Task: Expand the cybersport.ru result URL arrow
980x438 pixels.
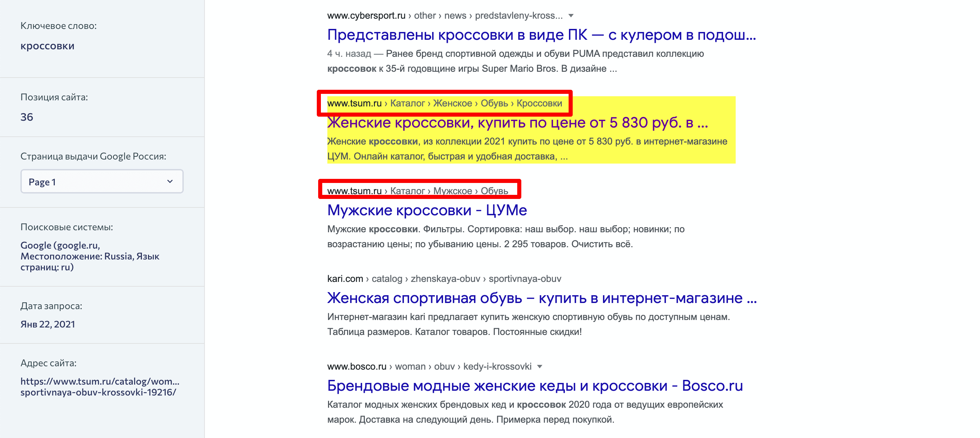Action: (x=571, y=16)
